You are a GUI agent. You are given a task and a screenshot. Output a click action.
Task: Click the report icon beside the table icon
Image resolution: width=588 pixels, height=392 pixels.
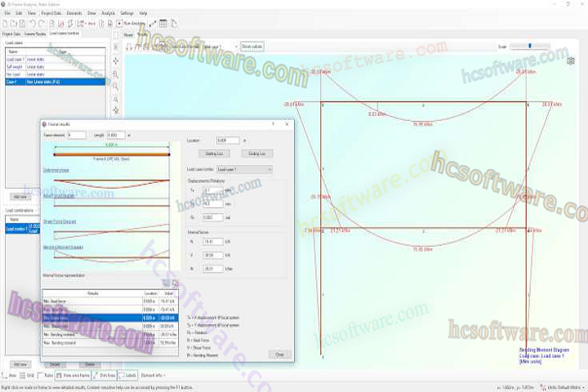[x=174, y=24]
